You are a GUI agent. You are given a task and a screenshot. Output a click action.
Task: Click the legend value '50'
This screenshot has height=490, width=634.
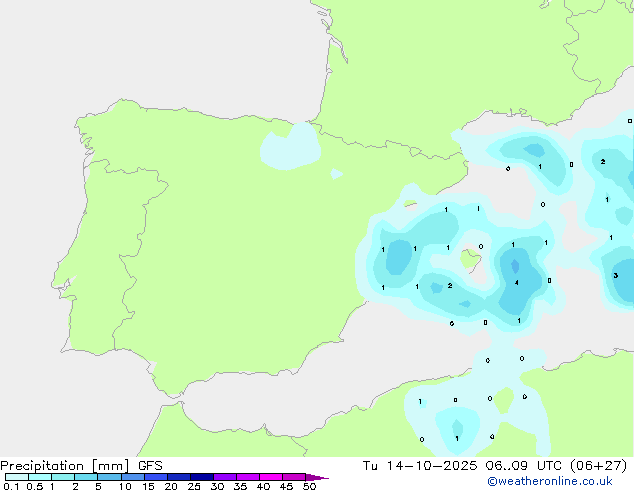(309, 486)
